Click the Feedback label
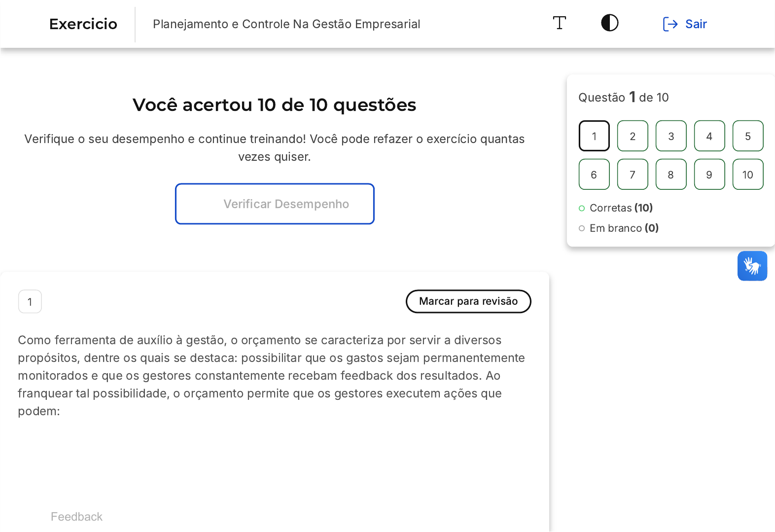The image size is (775, 532). click(76, 517)
